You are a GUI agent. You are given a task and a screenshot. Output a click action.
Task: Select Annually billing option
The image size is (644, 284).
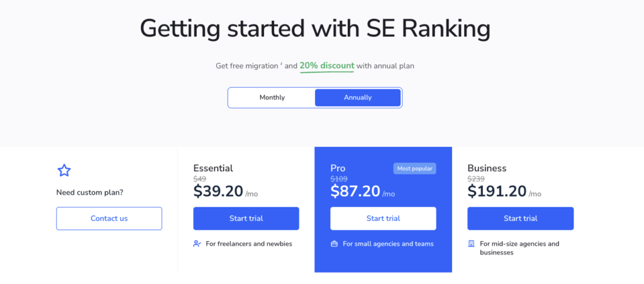(x=357, y=98)
